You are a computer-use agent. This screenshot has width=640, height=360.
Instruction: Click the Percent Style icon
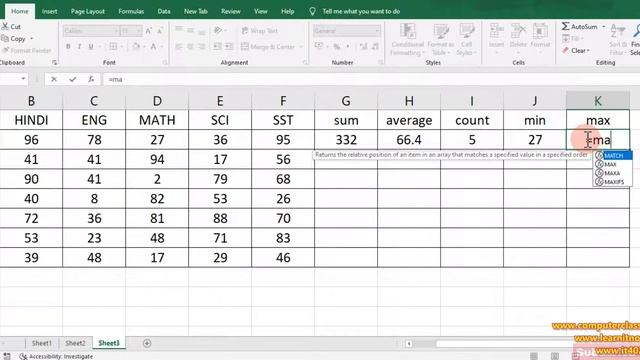tap(336, 47)
